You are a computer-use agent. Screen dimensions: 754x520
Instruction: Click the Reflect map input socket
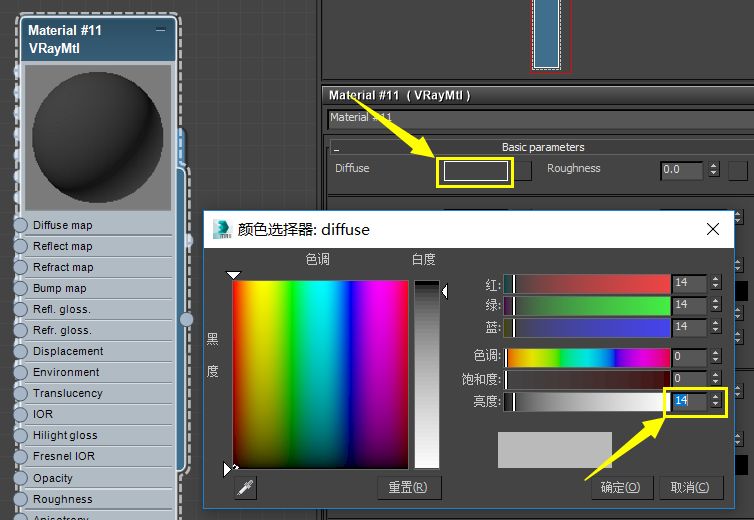(x=20, y=246)
